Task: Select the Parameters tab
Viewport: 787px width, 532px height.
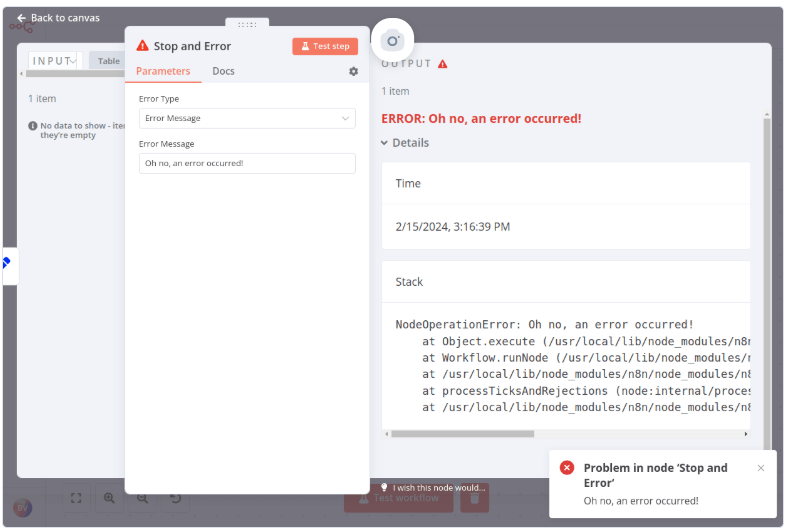Action: click(x=163, y=71)
